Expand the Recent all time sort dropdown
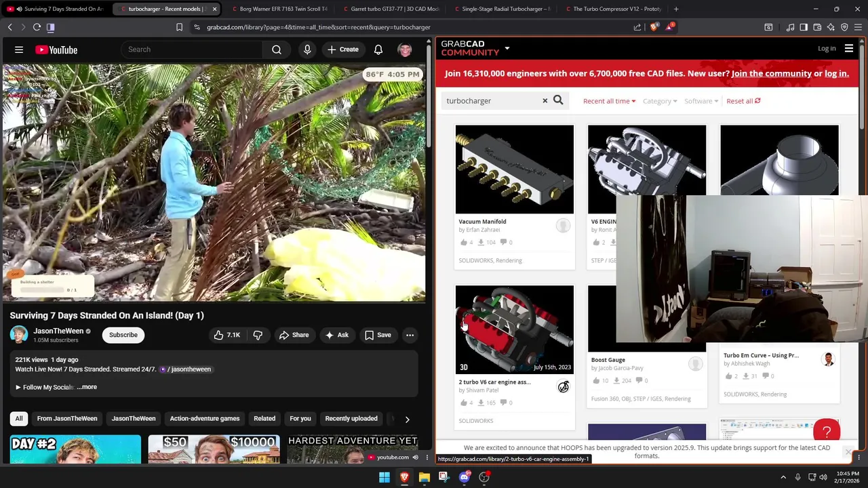 (x=609, y=101)
